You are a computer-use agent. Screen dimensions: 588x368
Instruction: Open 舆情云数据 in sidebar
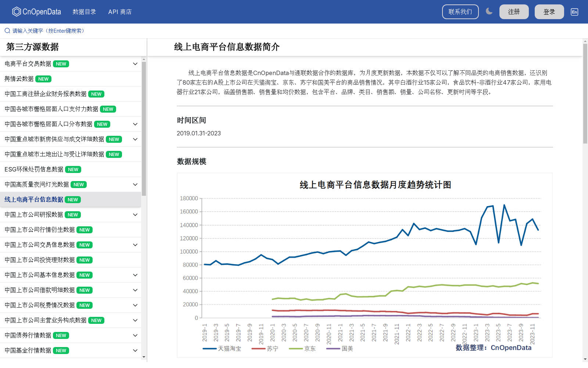[x=71, y=79]
